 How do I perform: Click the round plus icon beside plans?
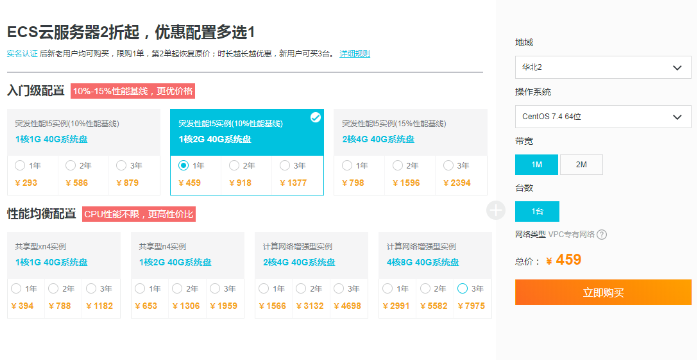pos(496,210)
